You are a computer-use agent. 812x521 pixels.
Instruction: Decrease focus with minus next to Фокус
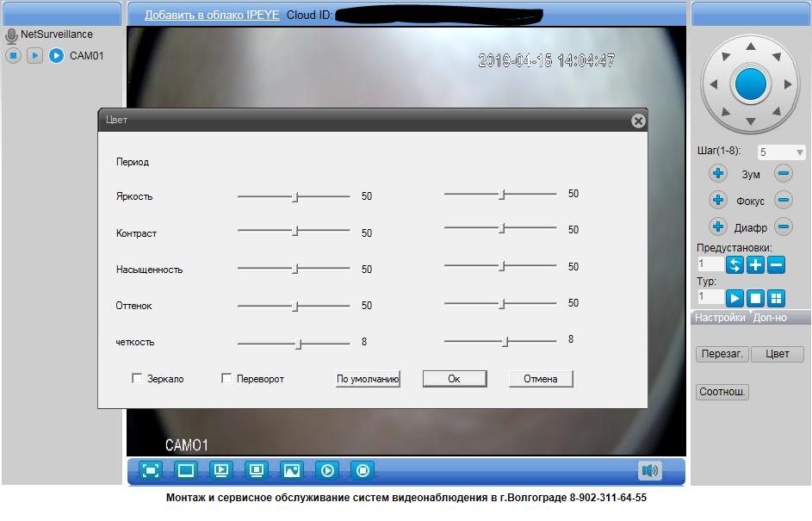(x=784, y=201)
